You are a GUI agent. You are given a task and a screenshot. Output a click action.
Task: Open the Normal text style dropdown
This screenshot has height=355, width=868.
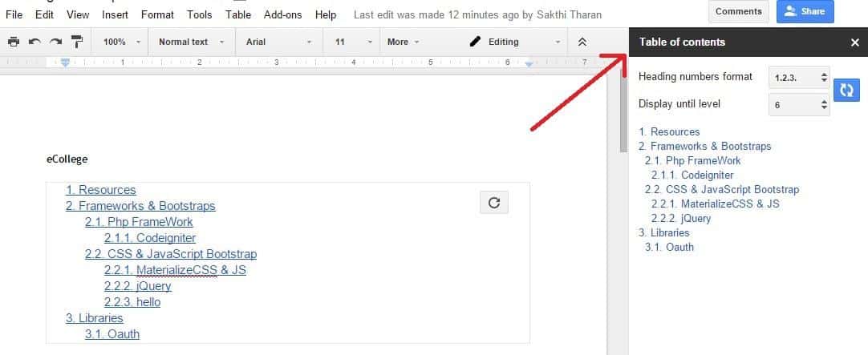191,42
